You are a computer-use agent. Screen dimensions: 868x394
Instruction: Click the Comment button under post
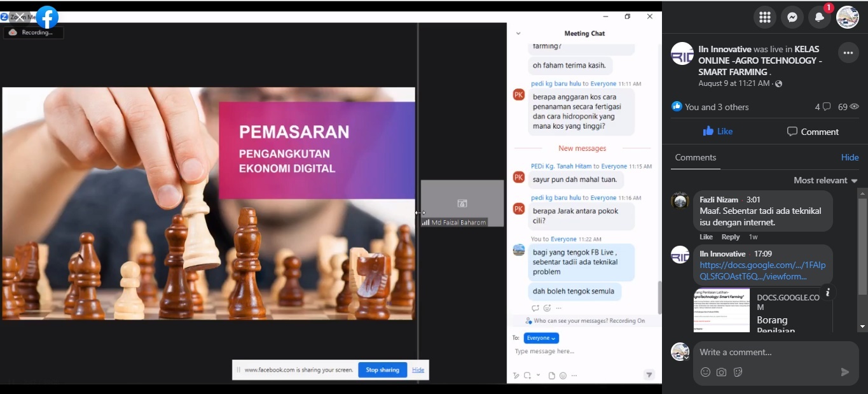(x=813, y=132)
